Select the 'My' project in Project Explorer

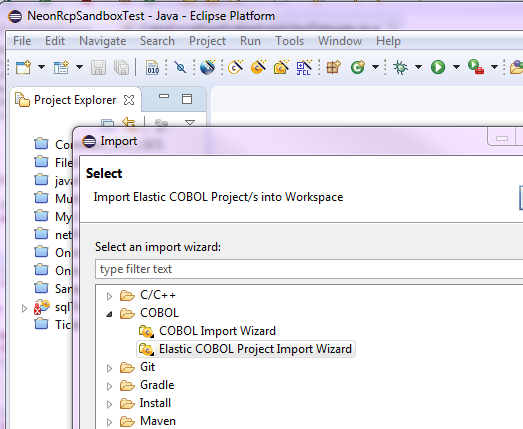click(53, 217)
